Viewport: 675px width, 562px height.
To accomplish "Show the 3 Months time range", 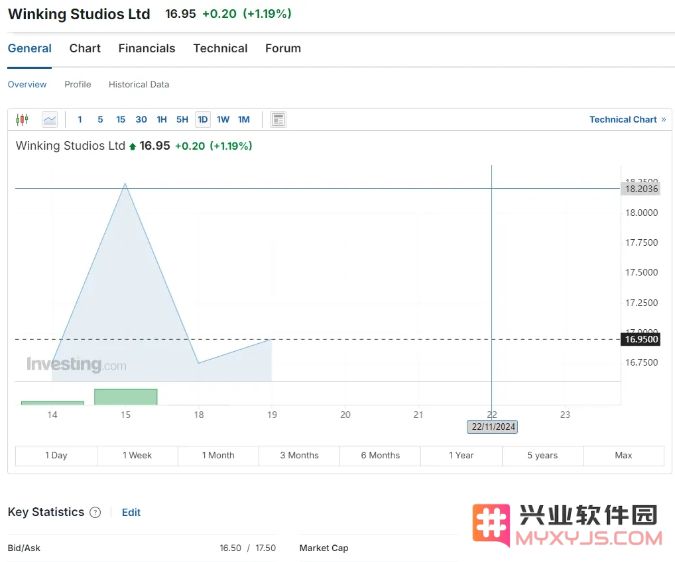I will [299, 455].
